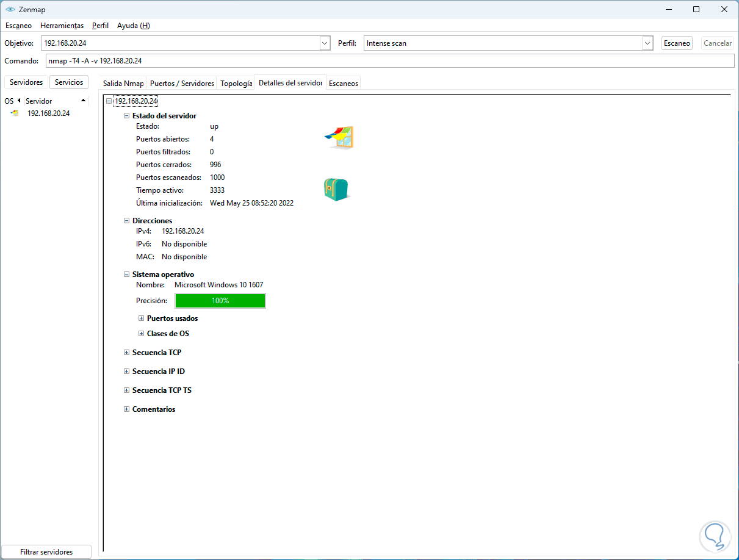Expand the Secuencia TCP TS section
Image resolution: width=739 pixels, height=560 pixels.
click(127, 390)
